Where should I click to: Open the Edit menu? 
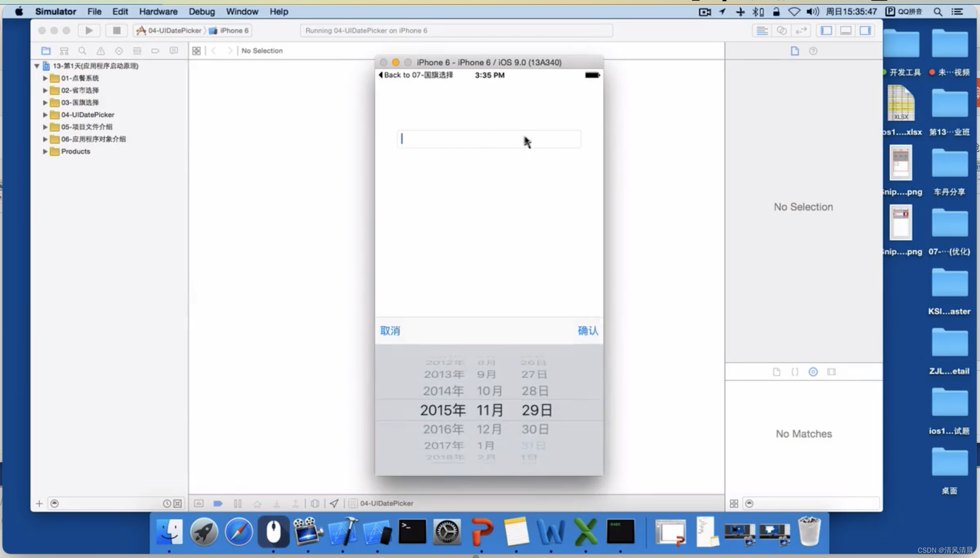(x=120, y=11)
